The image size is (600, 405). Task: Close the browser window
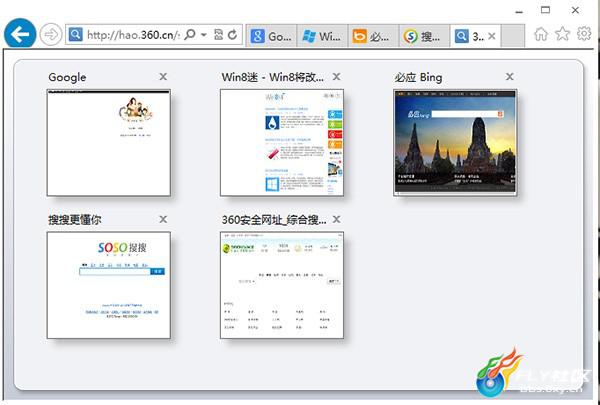[575, 10]
